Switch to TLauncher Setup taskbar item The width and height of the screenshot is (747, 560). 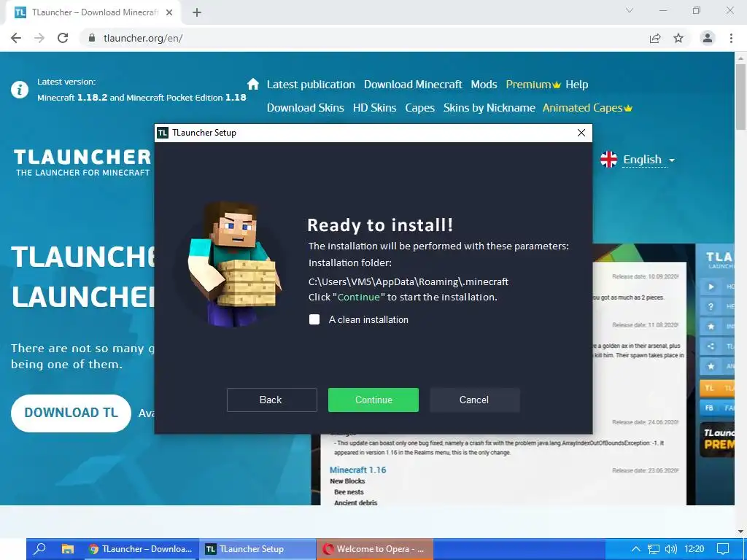pos(258,549)
